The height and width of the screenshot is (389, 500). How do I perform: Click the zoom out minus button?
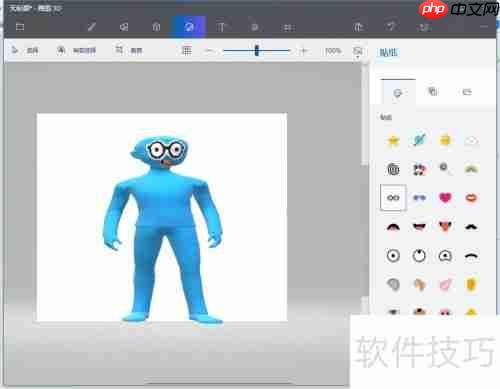209,51
